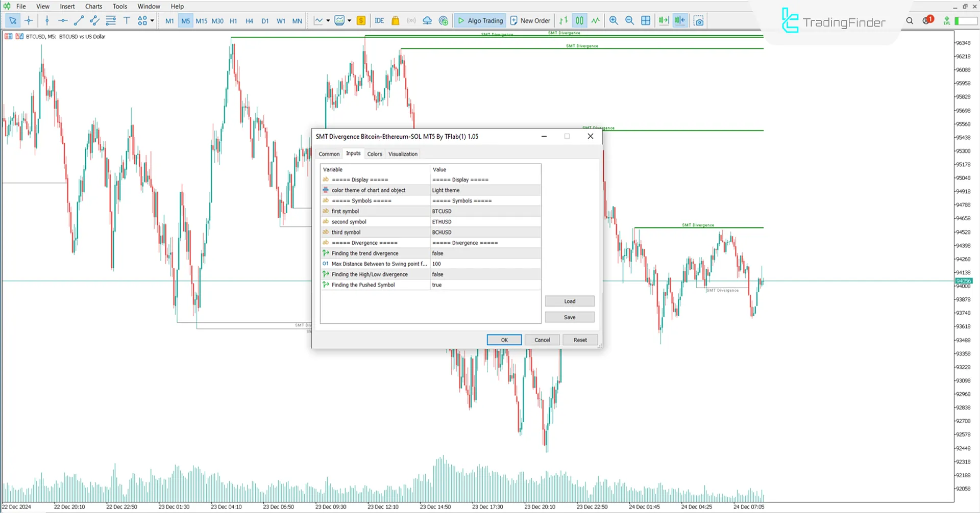Expand the shapes tool dropdown

click(151, 20)
